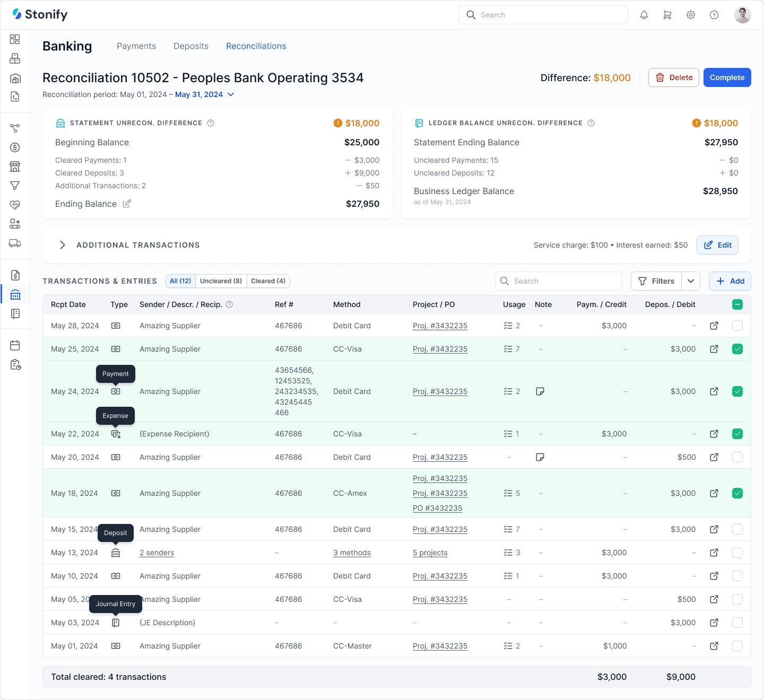Click the note icon on the May 20 row
This screenshot has height=700, width=764.
coord(540,457)
